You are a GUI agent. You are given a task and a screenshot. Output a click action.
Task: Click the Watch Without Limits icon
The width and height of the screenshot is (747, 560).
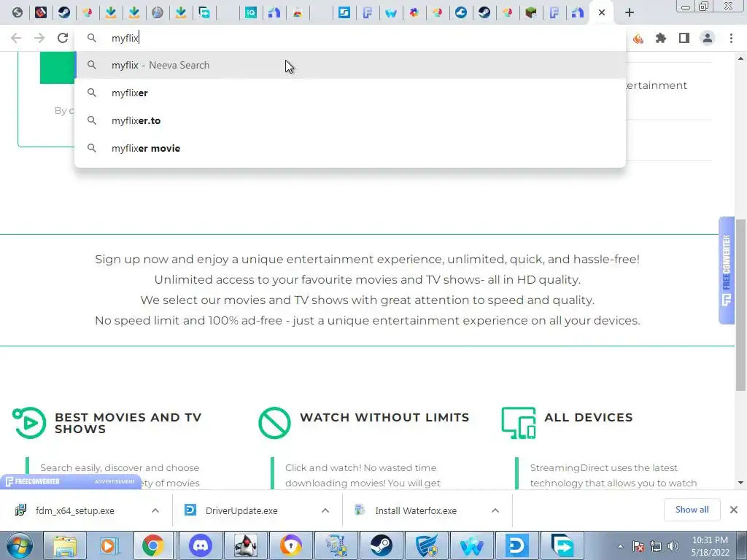click(274, 423)
